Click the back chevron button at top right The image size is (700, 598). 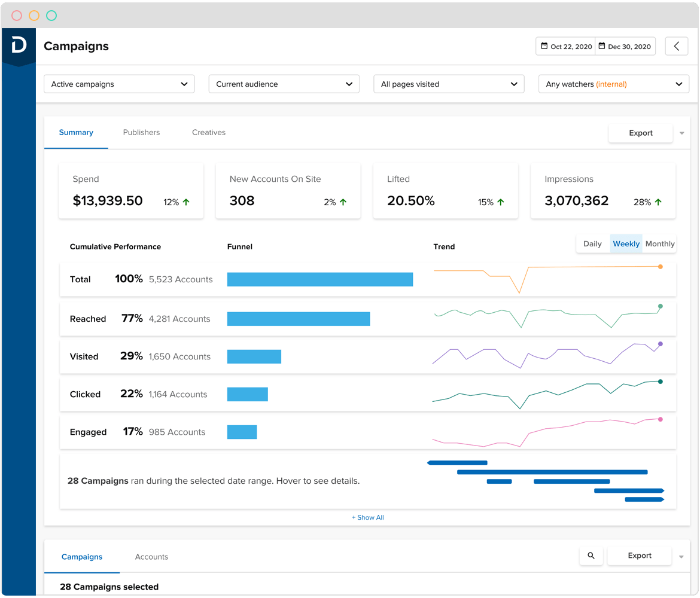677,46
